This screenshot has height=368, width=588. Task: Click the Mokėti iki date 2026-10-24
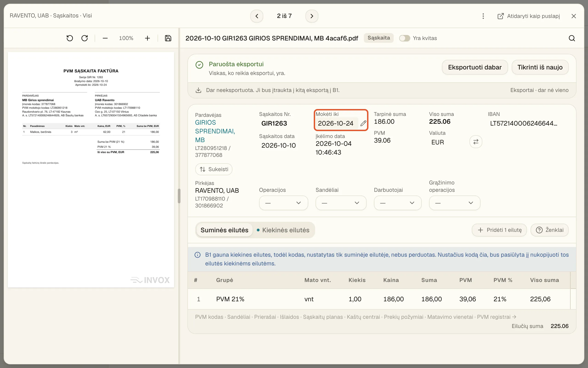[x=335, y=124]
